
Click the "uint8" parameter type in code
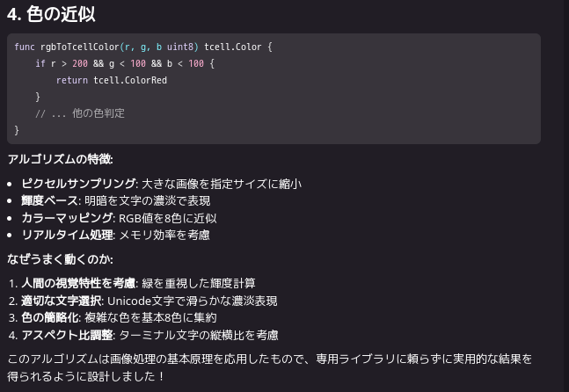(182, 47)
